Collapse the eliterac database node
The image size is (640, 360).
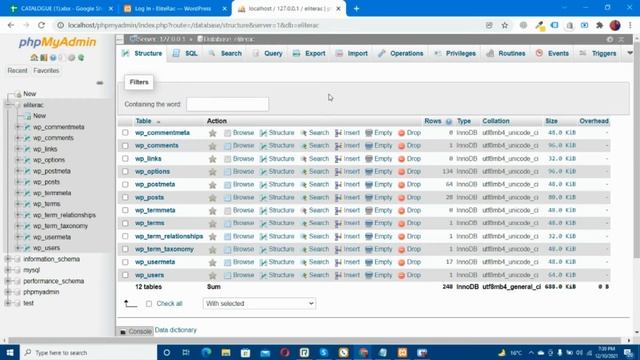tap(8, 105)
